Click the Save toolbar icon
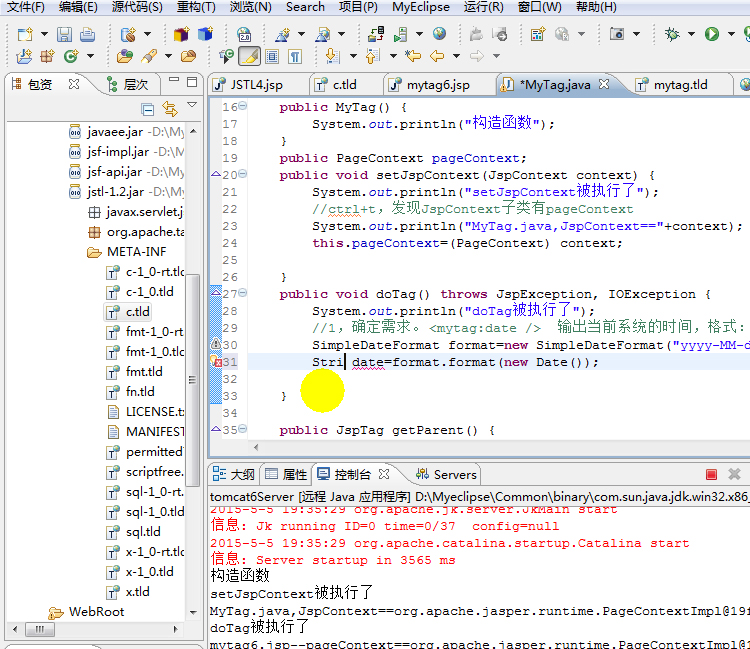The width and height of the screenshot is (750, 649). pos(64,34)
